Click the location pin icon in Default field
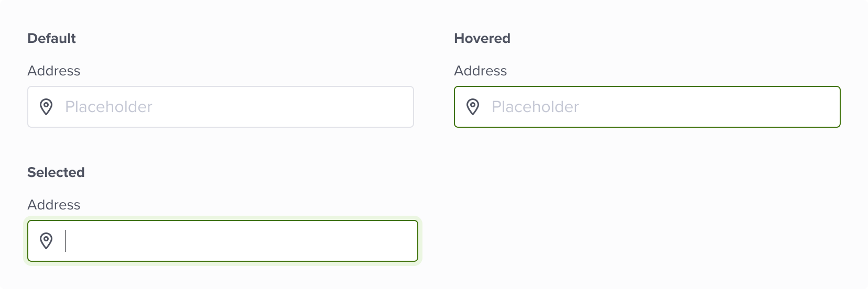Screen dimensions: 868x289 point(46,107)
